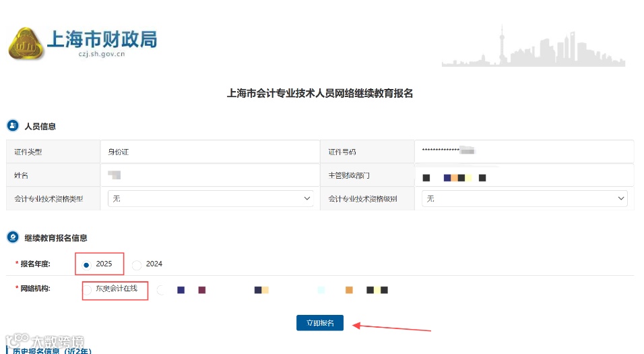Viewport: 644px width, 354px height.
Task: Click the 人员信息 section icon
Action: pyautogui.click(x=13, y=125)
